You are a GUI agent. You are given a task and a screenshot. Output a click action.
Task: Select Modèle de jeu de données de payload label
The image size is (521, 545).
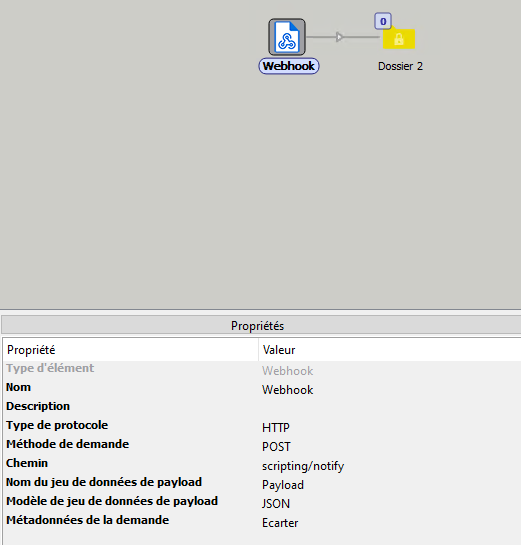[x=112, y=501]
